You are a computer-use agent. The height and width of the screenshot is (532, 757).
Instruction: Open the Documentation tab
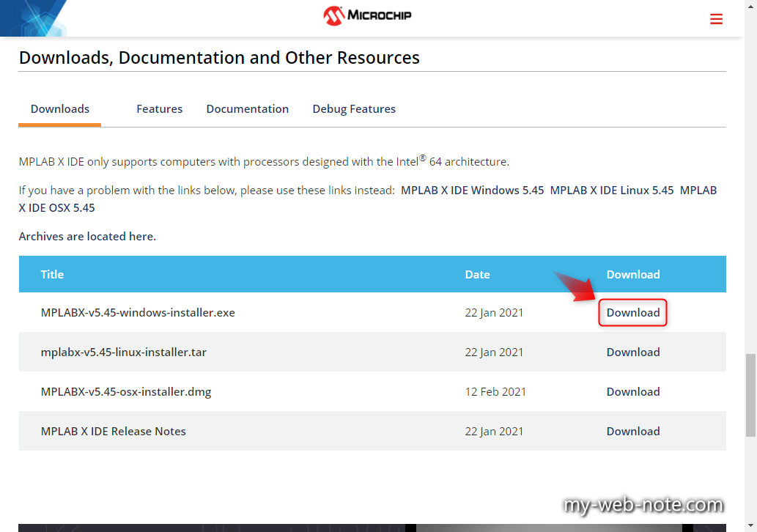point(247,109)
